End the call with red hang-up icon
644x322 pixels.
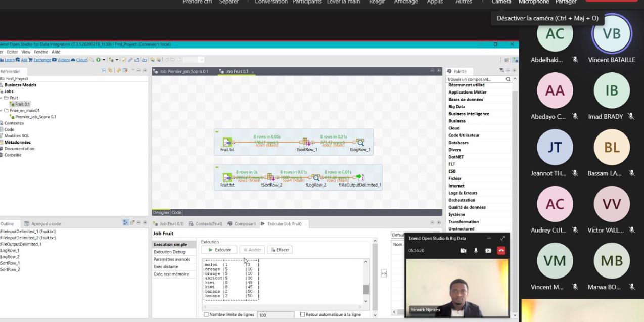[501, 250]
